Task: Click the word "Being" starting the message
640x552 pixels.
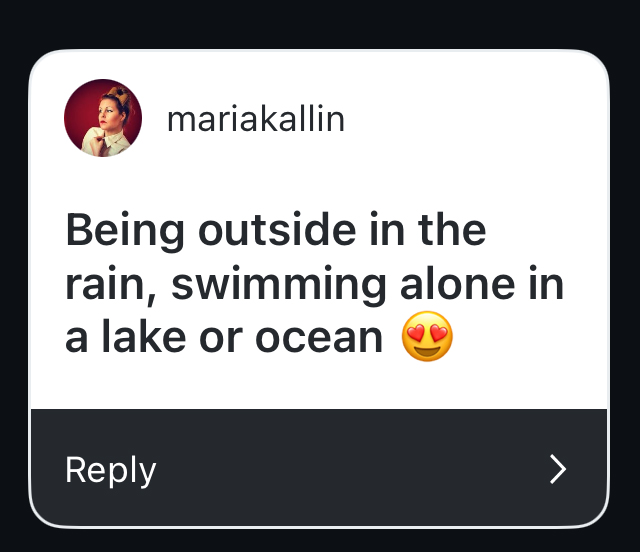Action: click(124, 232)
